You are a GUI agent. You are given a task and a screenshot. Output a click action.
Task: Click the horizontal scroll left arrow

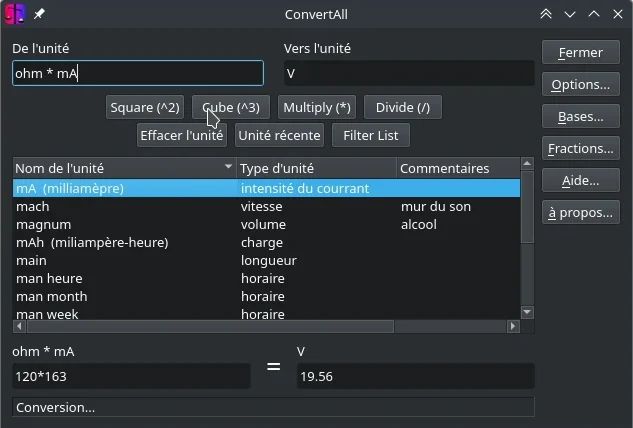pos(19,326)
